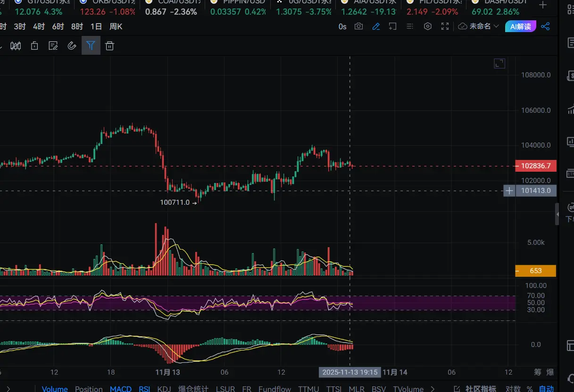Click the 2025-11-13 19:15 time label

click(x=349, y=372)
